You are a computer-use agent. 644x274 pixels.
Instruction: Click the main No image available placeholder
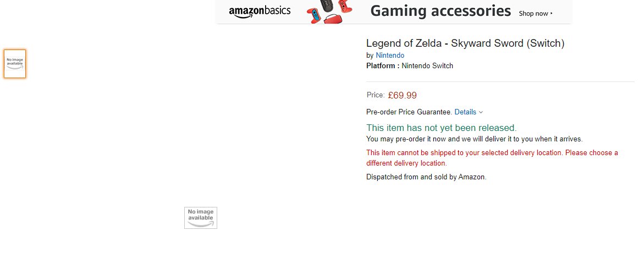click(x=201, y=218)
